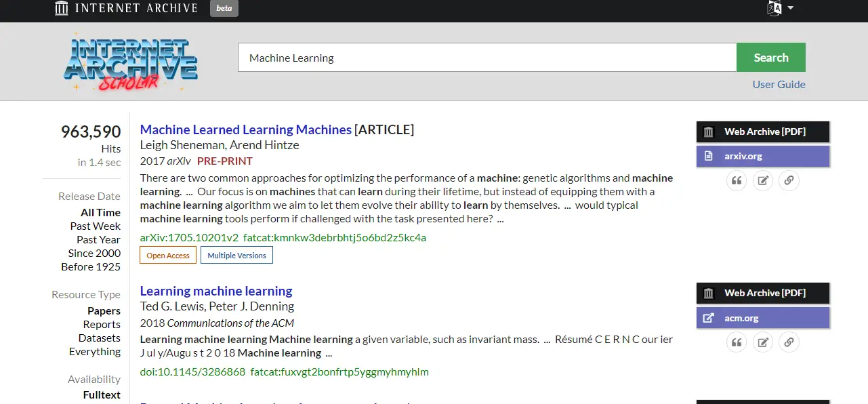868x404 pixels.
Task: Click the cite quote icon for Learning machine learning
Action: click(x=737, y=342)
